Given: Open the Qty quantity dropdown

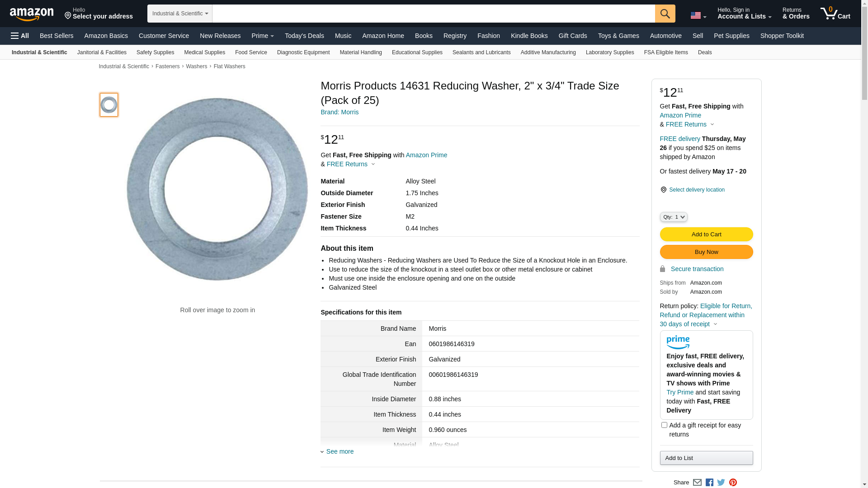Looking at the screenshot, I should [674, 217].
